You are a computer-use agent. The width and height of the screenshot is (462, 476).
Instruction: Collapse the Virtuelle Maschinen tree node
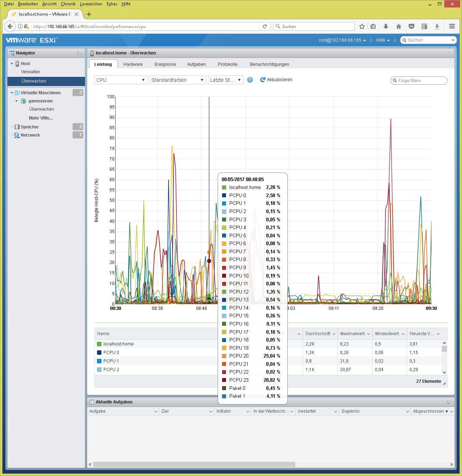(12, 93)
